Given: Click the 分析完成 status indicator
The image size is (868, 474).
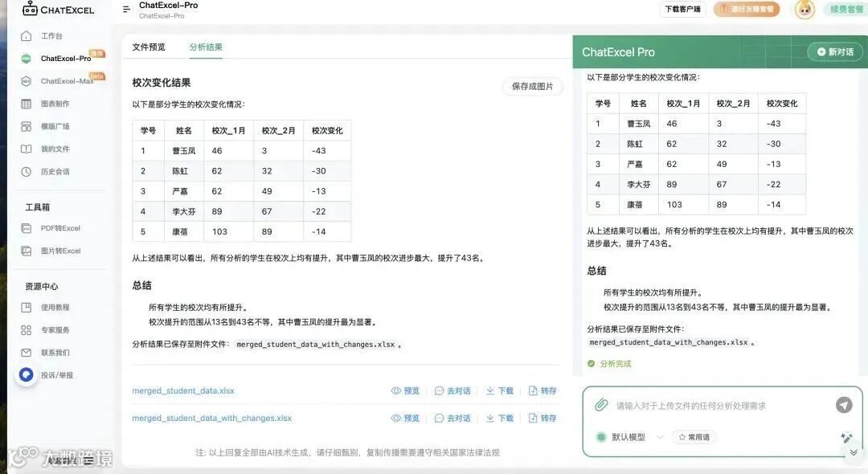Looking at the screenshot, I should 609,363.
